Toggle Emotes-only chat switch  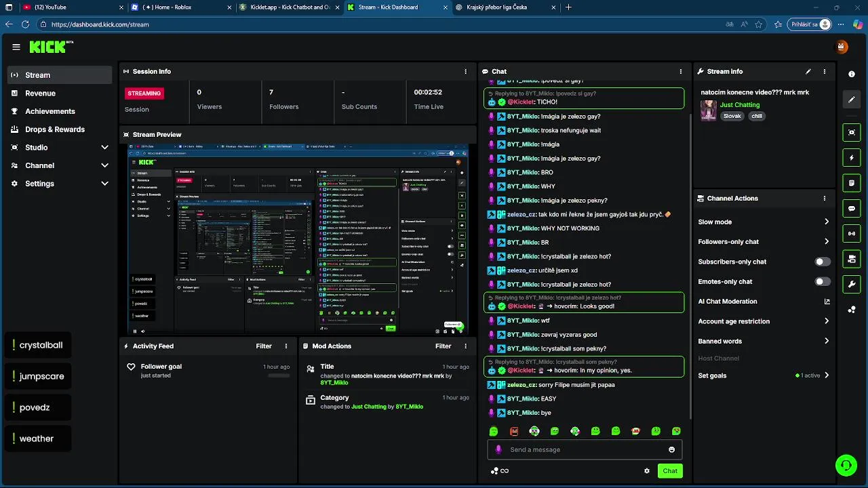823,281
